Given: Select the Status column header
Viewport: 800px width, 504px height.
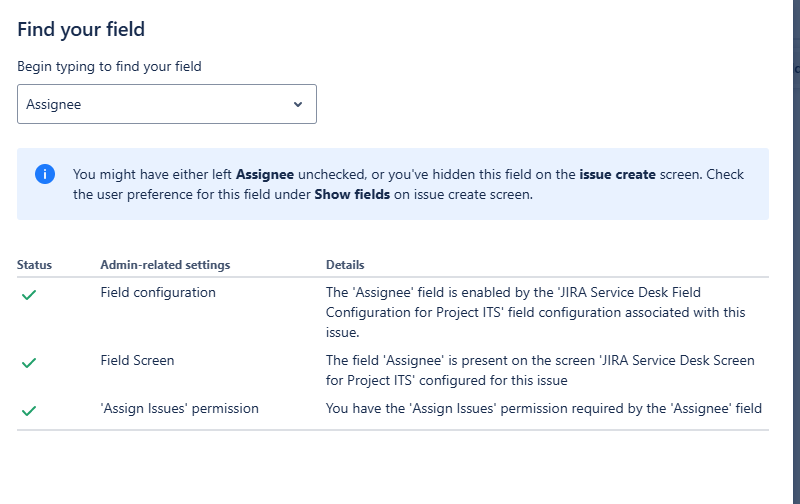Looking at the screenshot, I should click(34, 265).
